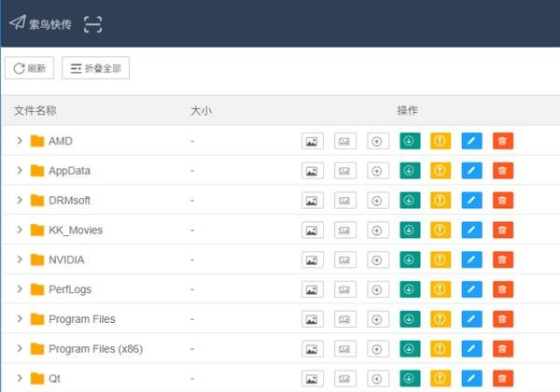
Task: Click the paper plane app logo
Action: 18,22
